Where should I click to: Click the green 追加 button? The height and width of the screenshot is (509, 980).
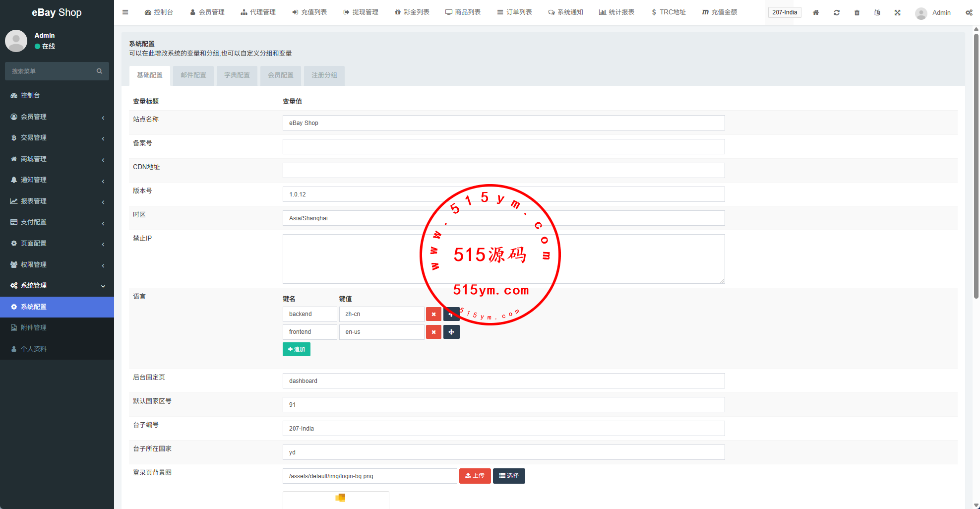296,349
